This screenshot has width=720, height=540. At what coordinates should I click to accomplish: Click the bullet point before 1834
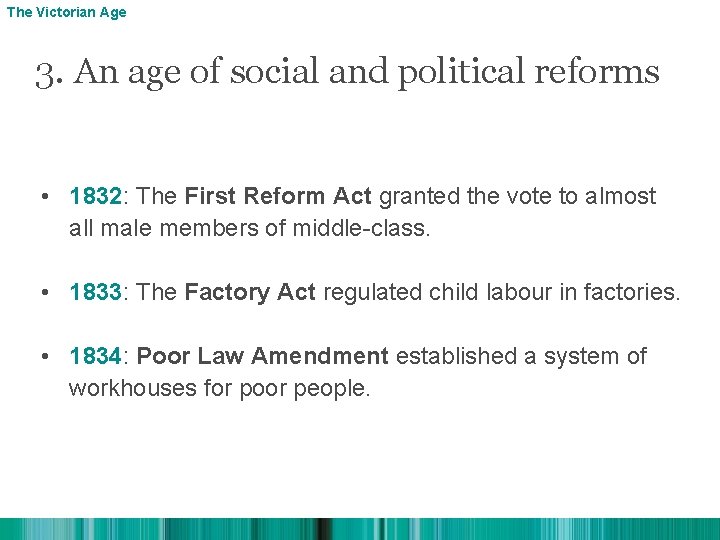47,357
